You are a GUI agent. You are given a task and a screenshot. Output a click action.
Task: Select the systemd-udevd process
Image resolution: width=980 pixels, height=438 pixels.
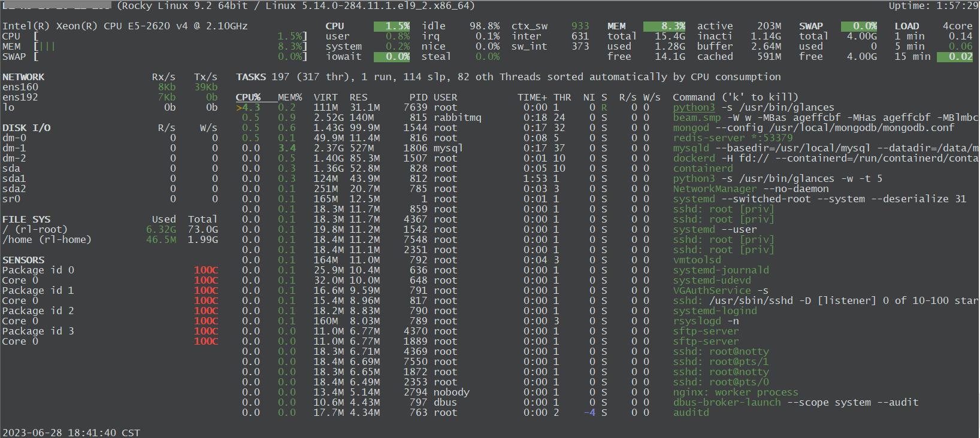point(712,280)
